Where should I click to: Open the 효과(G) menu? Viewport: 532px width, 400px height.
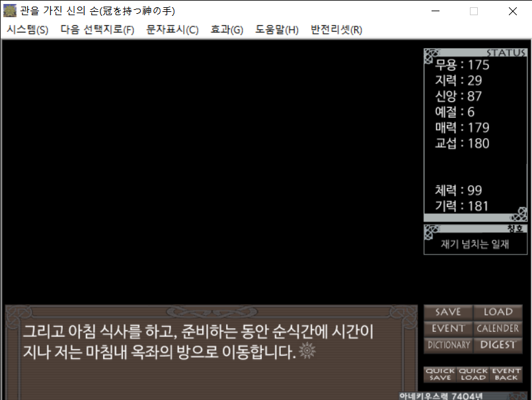pos(227,30)
